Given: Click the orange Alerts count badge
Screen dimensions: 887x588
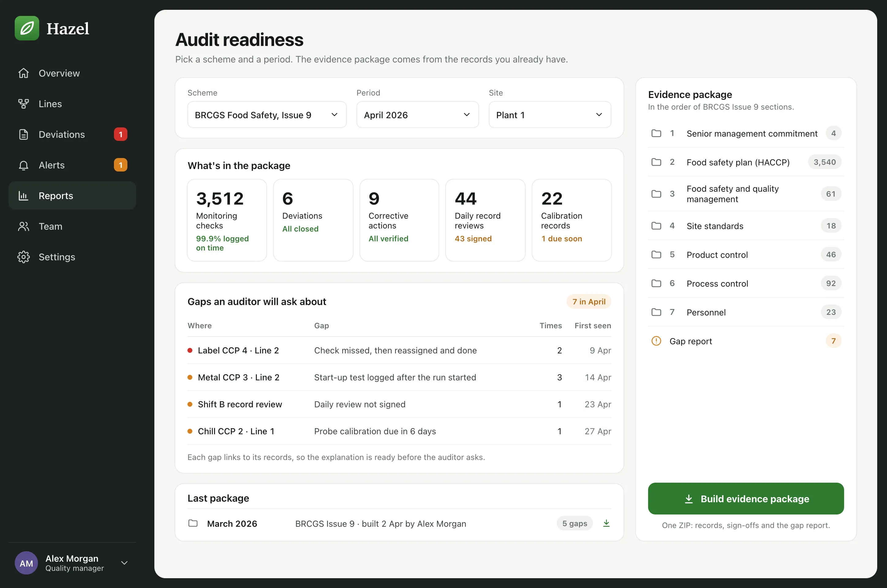Looking at the screenshot, I should click(120, 165).
